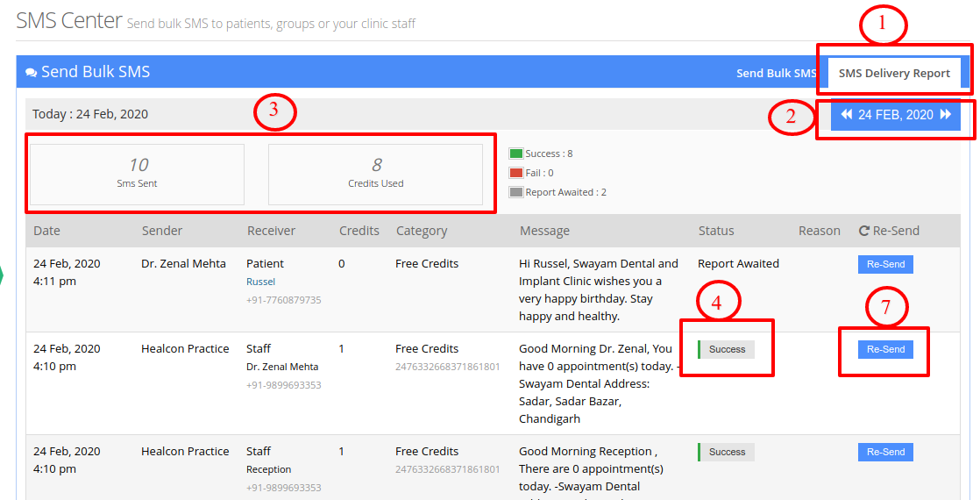Click the 8 Credits Used summary box
This screenshot has width=980, height=500.
point(376,175)
